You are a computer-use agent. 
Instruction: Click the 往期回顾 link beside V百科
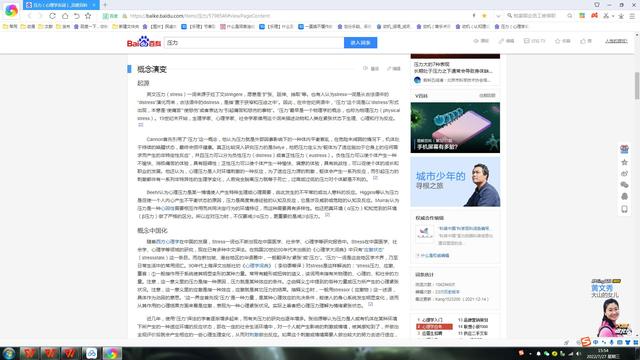[487, 96]
